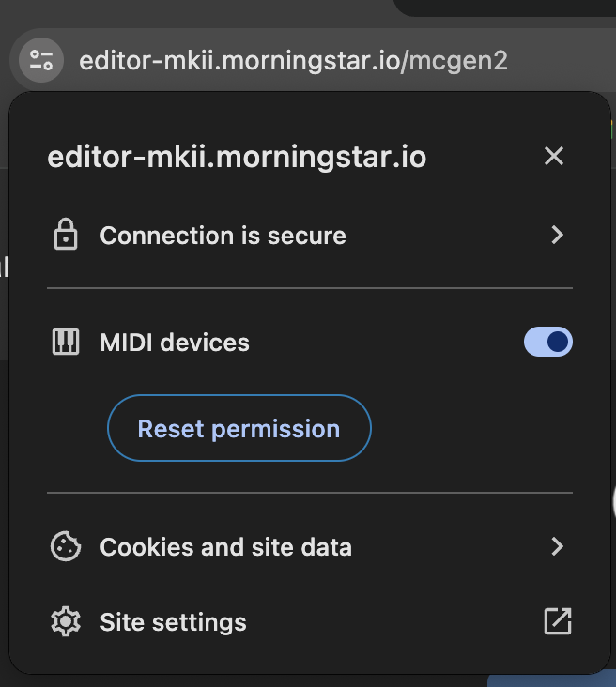Click the empty address bar area right of URL
This screenshot has width=616, height=687.
pyautogui.click(x=563, y=62)
